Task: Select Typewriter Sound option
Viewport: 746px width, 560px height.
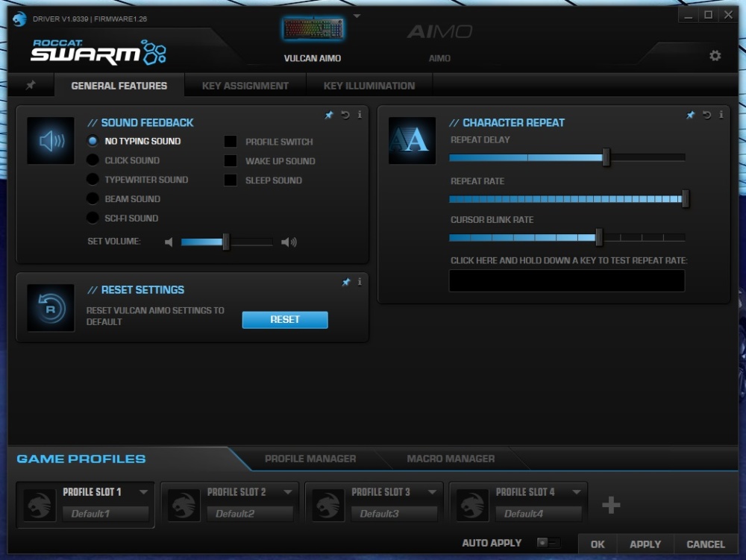Action: (x=93, y=179)
